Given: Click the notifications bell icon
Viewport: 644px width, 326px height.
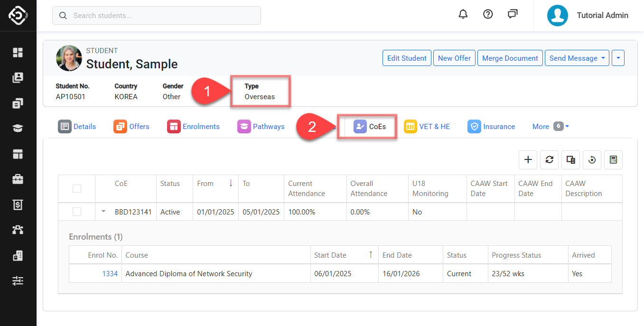Looking at the screenshot, I should click(463, 14).
